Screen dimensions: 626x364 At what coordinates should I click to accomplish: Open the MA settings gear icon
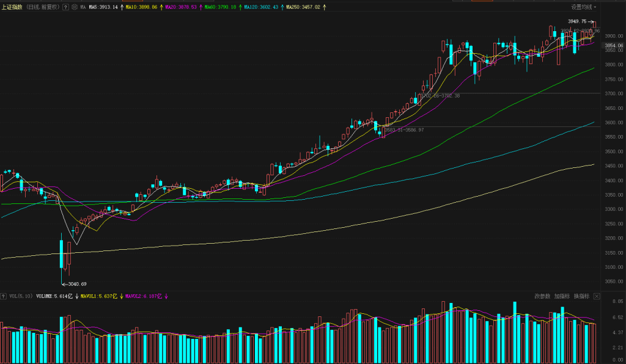click(74, 7)
